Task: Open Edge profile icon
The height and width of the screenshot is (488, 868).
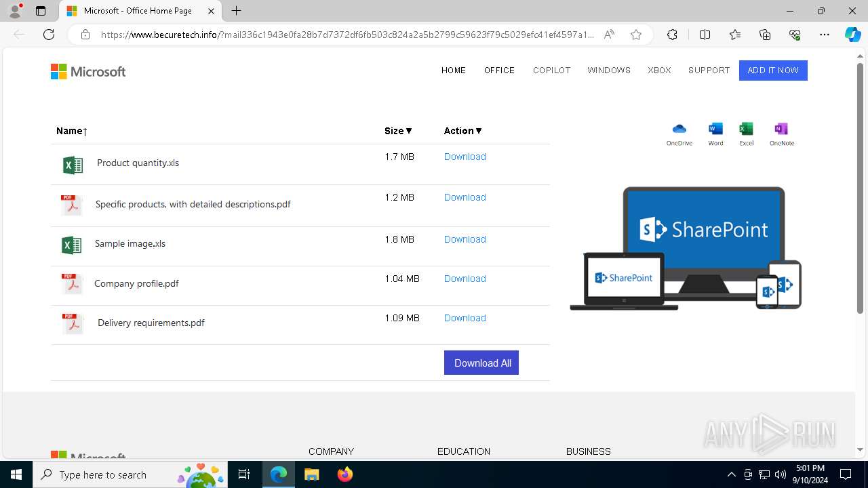Action: [x=15, y=11]
